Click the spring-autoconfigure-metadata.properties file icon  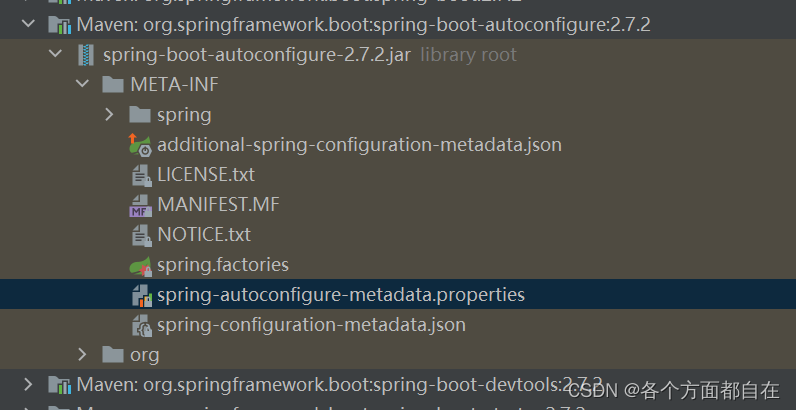tap(142, 295)
